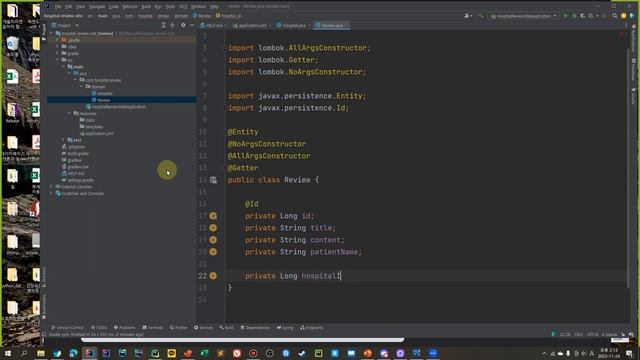This screenshot has height=360, width=640.
Task: Open the Windows notification center icon
Action: 630,353
